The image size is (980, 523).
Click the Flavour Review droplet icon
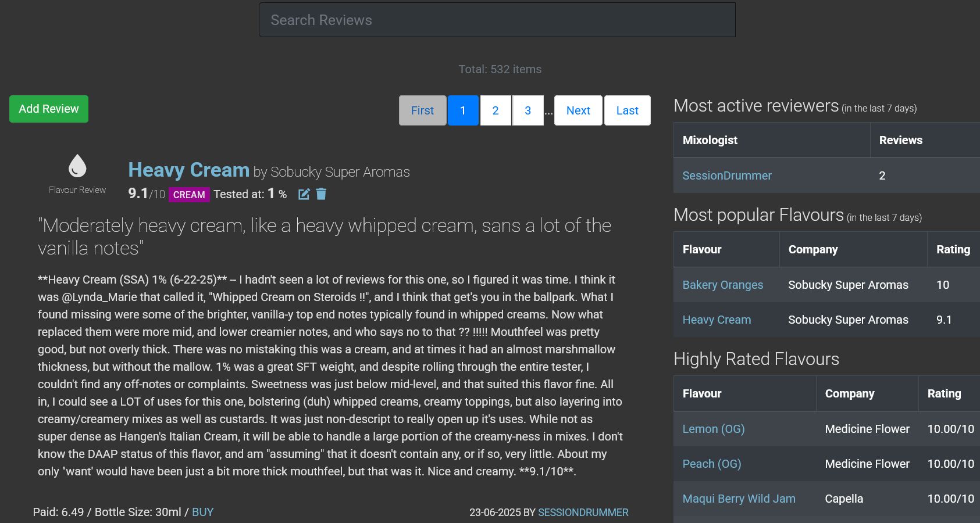point(77,166)
